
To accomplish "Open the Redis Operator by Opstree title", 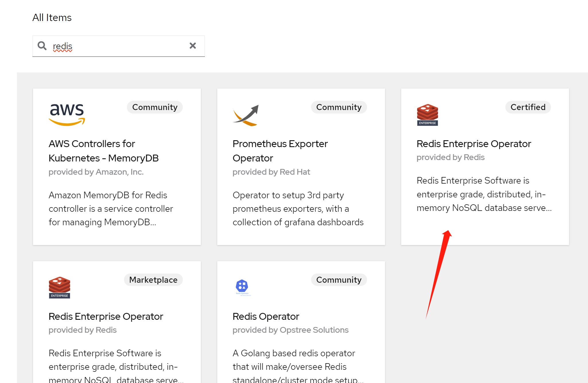I will coord(266,316).
